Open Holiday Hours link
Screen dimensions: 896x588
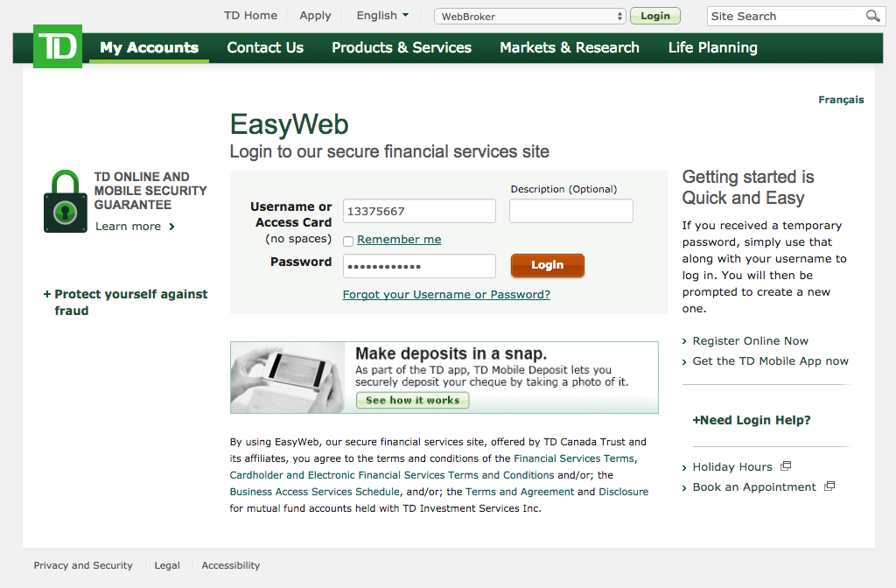click(732, 467)
